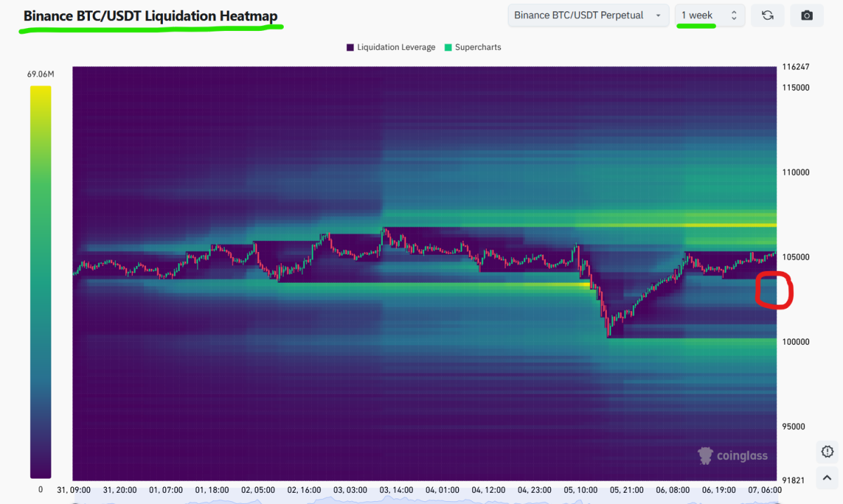The height and width of the screenshot is (504, 843).
Task: Click the 31, 09:00 time axis label
Action: coord(73,490)
